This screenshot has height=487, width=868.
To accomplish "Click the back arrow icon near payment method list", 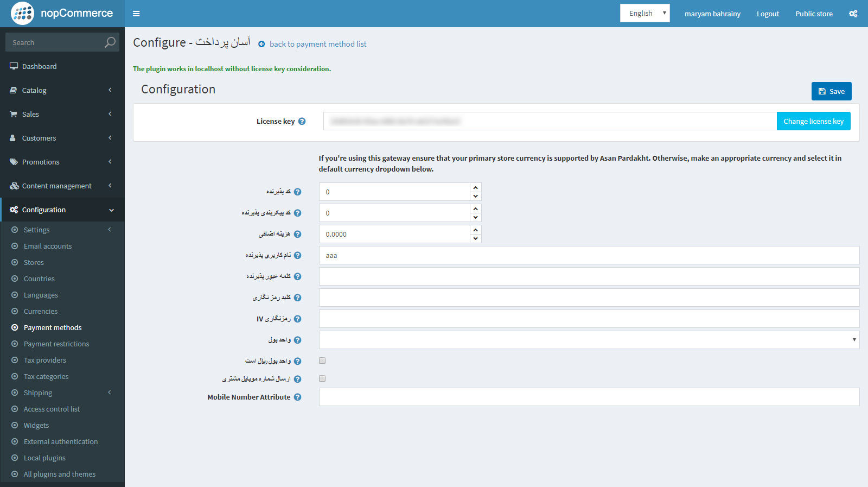I will (x=261, y=44).
